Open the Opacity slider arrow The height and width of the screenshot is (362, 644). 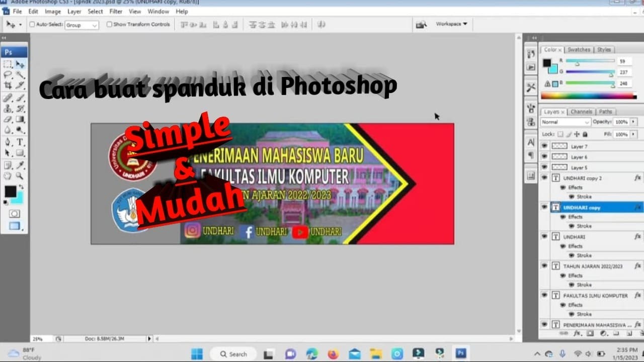(x=633, y=122)
